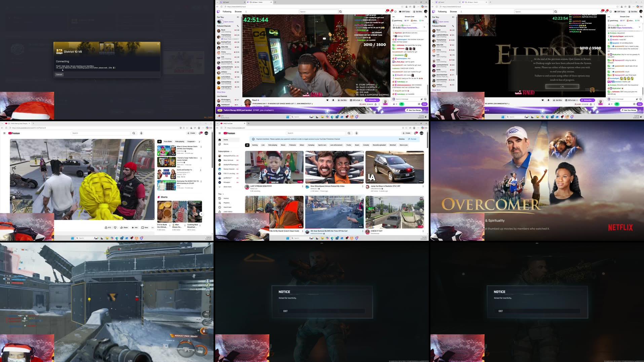Expand the Subscribe button chevron

[378, 100]
